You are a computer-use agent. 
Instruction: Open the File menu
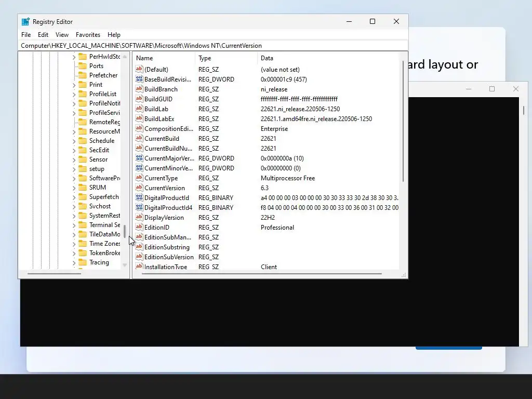[26, 35]
